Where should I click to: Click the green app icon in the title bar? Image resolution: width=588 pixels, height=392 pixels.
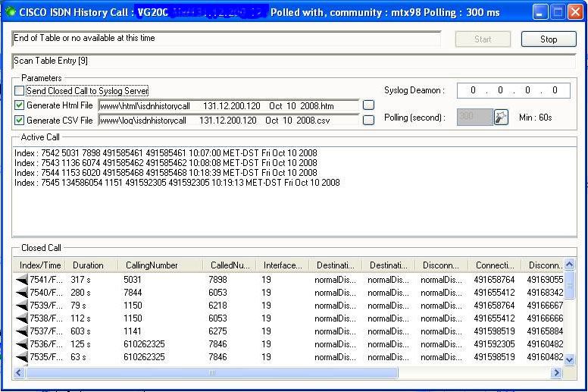(11, 12)
